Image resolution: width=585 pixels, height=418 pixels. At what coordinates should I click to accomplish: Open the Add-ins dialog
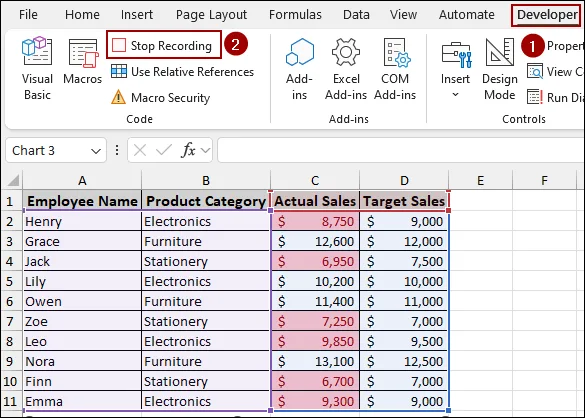pos(299,69)
